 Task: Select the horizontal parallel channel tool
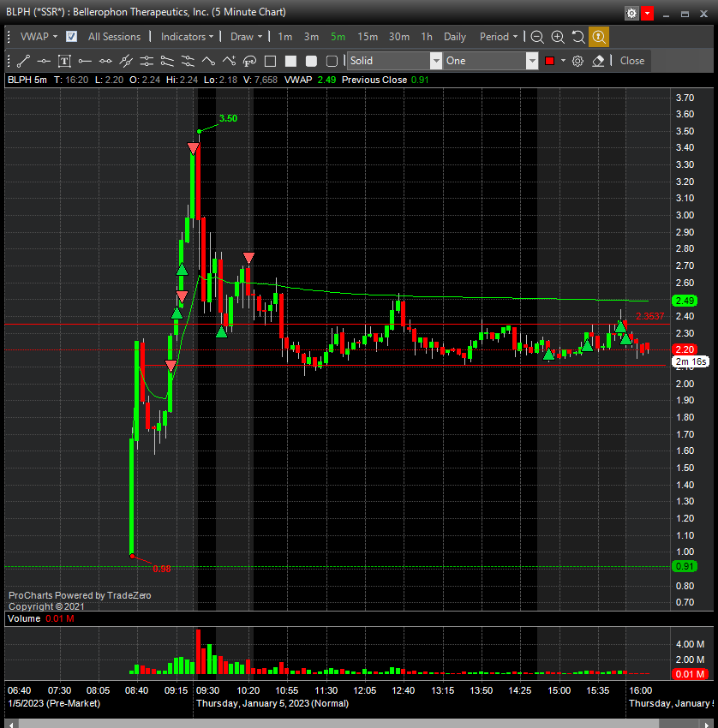[147, 61]
